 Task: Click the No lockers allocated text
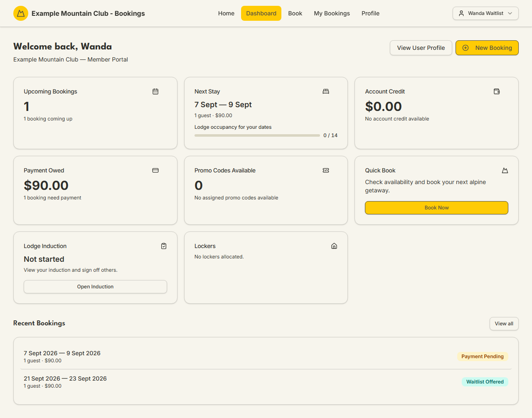point(219,257)
